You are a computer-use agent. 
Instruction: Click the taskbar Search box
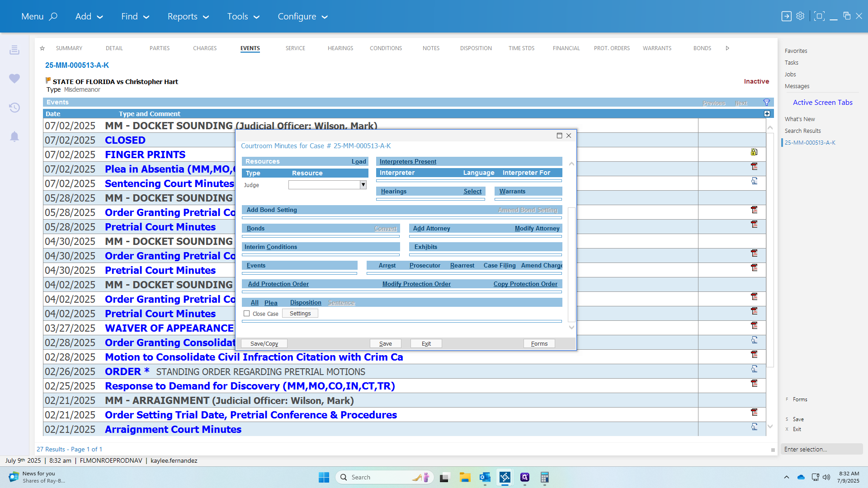click(x=385, y=477)
